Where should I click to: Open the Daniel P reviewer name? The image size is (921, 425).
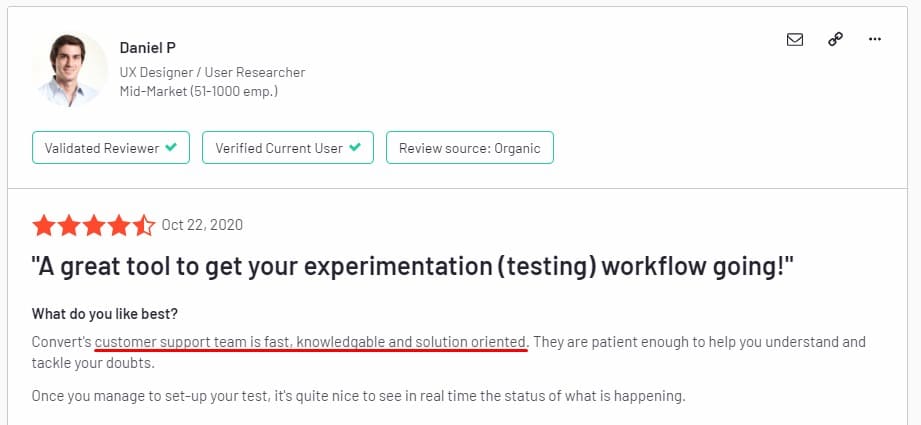pos(149,48)
